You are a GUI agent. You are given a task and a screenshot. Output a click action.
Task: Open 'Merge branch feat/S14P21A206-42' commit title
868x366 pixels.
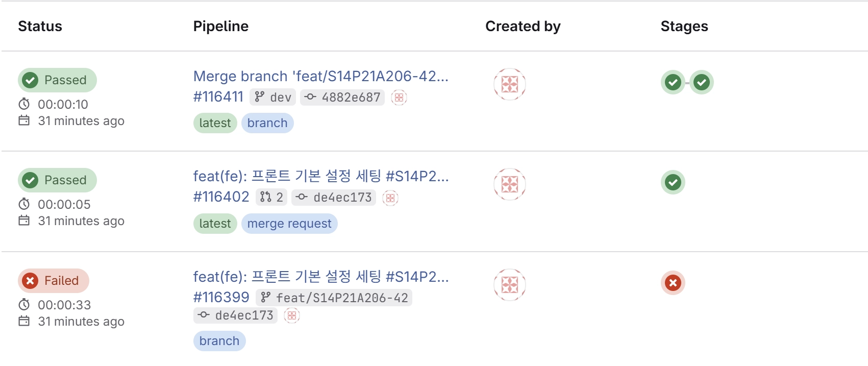point(320,77)
